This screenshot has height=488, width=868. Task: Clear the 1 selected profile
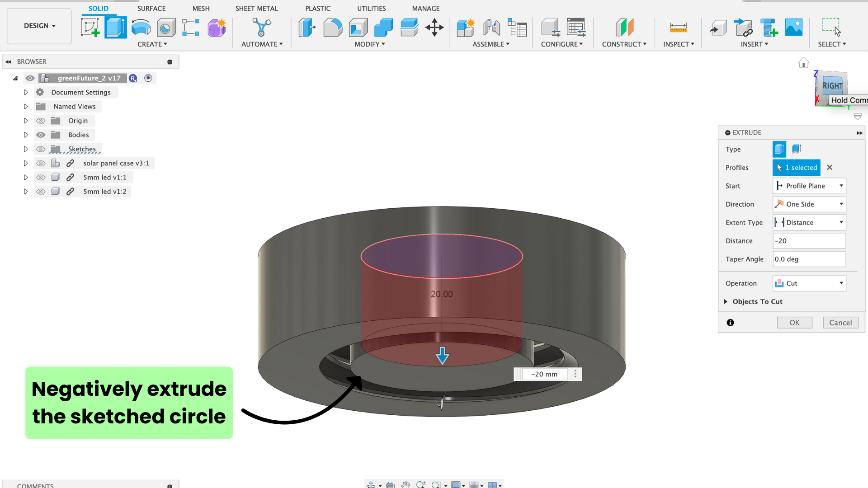coord(830,167)
